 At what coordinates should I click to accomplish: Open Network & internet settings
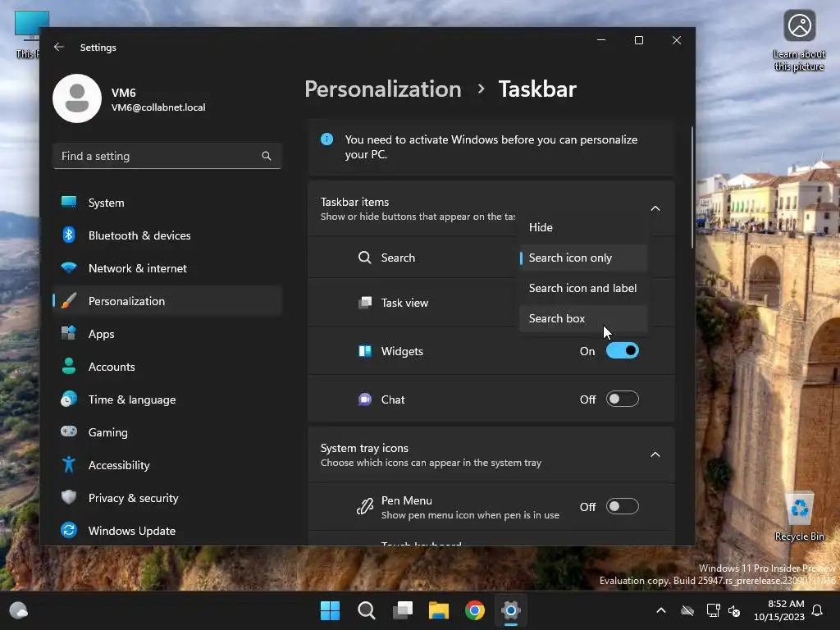(167, 268)
